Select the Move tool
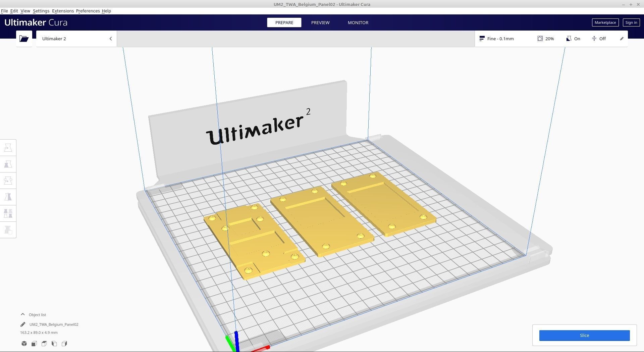The height and width of the screenshot is (352, 644). click(8, 148)
